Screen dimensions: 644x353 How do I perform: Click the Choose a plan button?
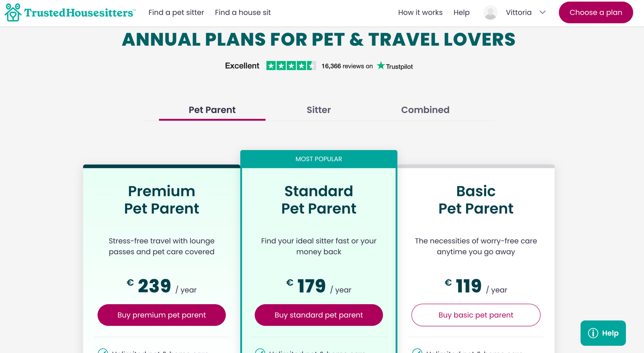click(x=596, y=12)
